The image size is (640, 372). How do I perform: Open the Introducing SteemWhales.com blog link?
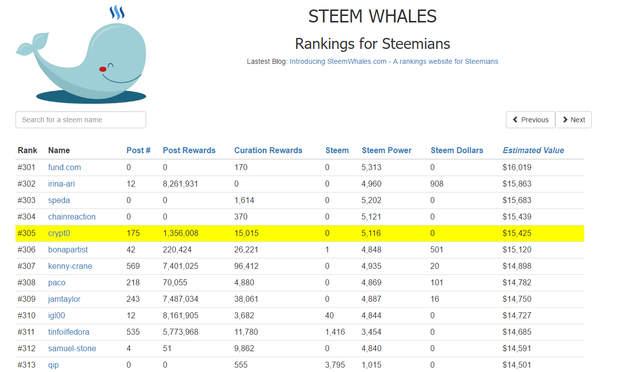(x=393, y=62)
